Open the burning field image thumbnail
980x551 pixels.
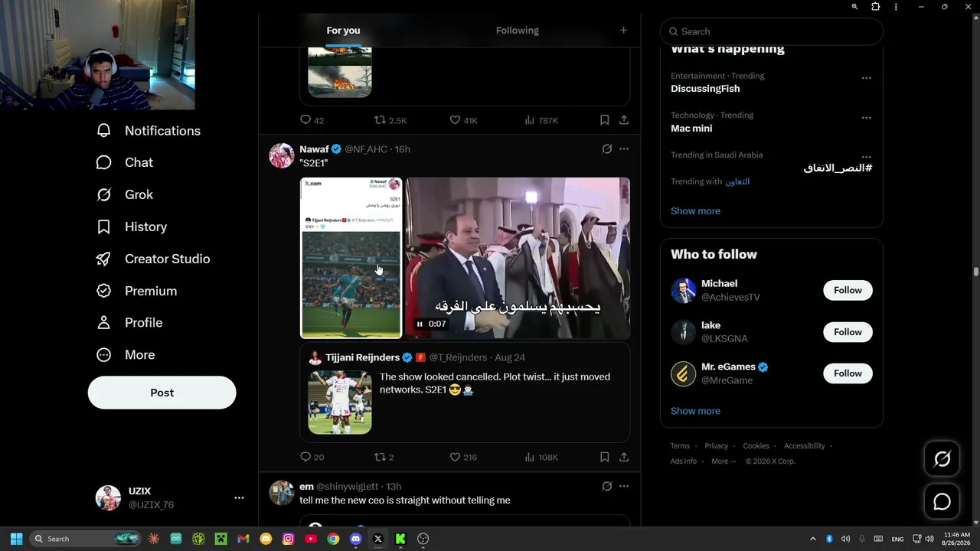click(x=340, y=72)
